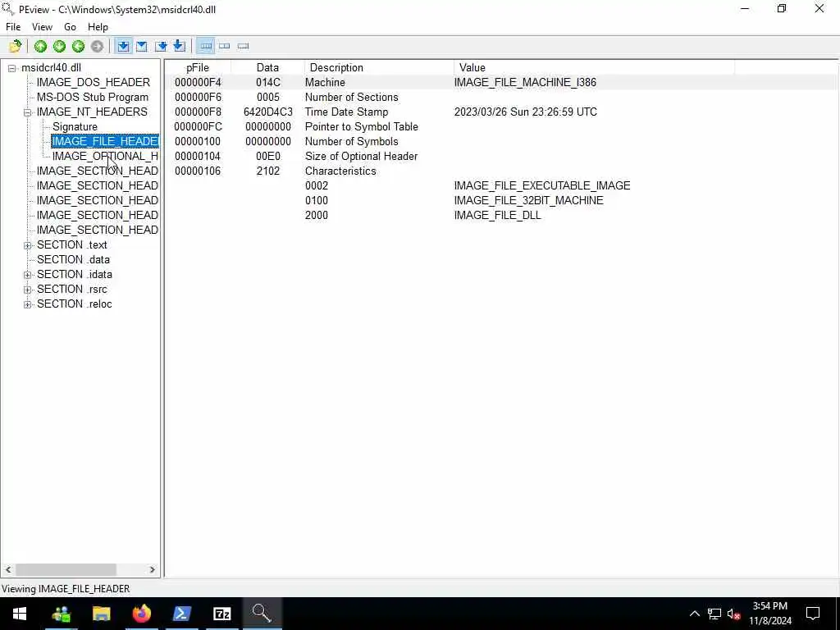Open PowerShell from the taskbar
Image resolution: width=840 pixels, height=630 pixels.
pyautogui.click(x=181, y=614)
